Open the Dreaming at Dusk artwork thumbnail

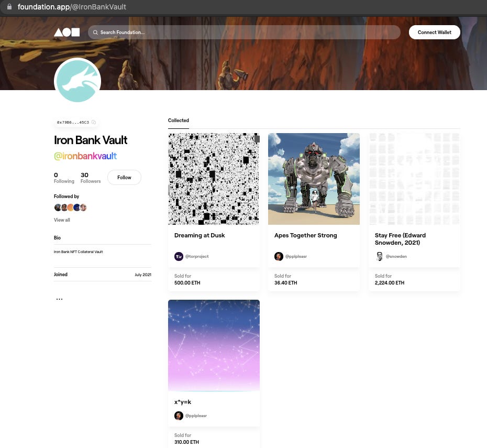click(x=214, y=179)
